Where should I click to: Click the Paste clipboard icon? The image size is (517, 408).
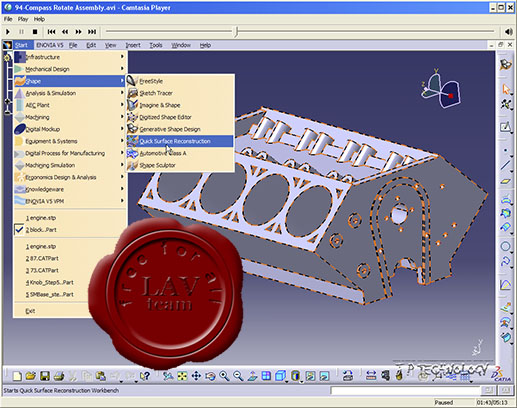(101, 376)
